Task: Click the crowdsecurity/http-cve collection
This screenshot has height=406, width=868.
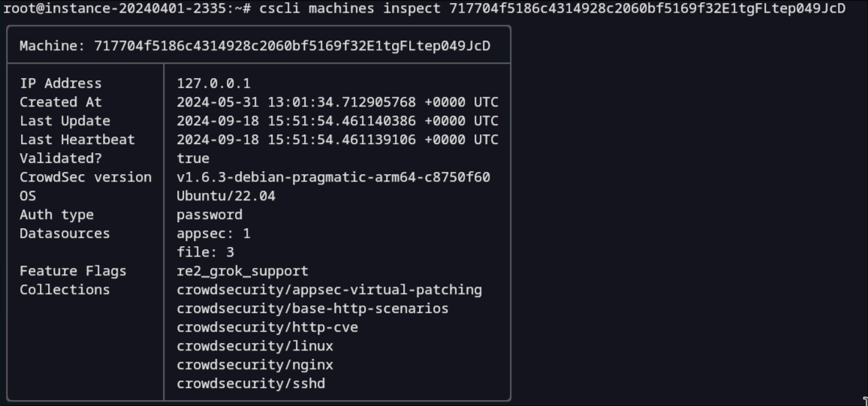Action: click(x=267, y=327)
